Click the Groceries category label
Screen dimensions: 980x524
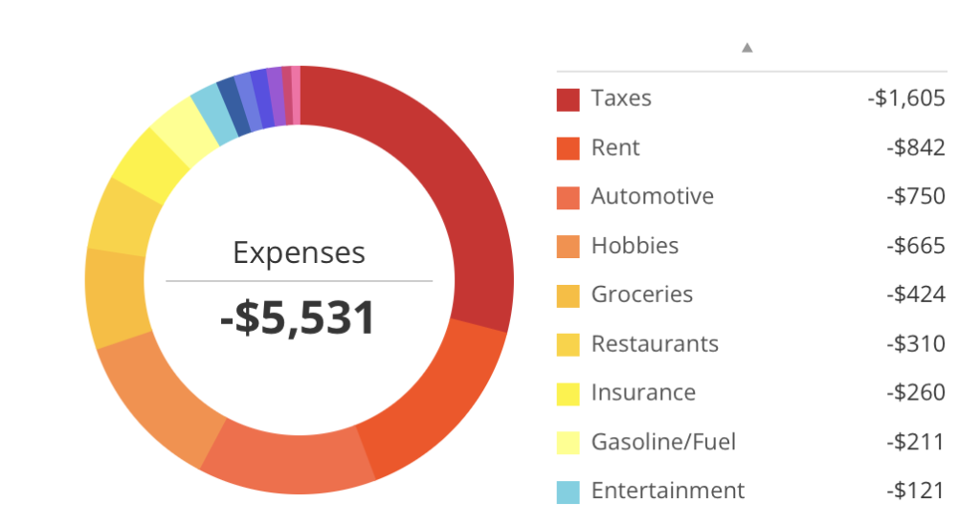pos(641,295)
